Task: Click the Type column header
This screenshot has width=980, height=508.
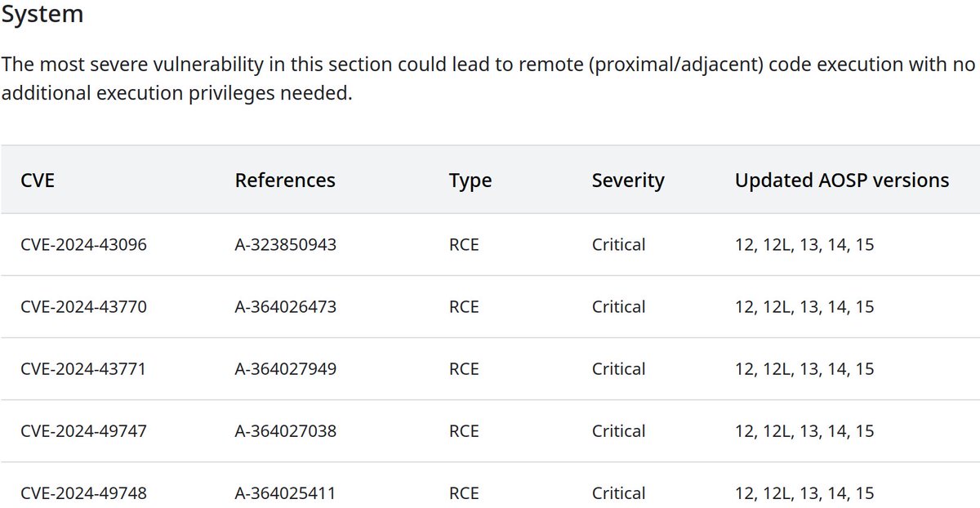Action: (x=470, y=180)
